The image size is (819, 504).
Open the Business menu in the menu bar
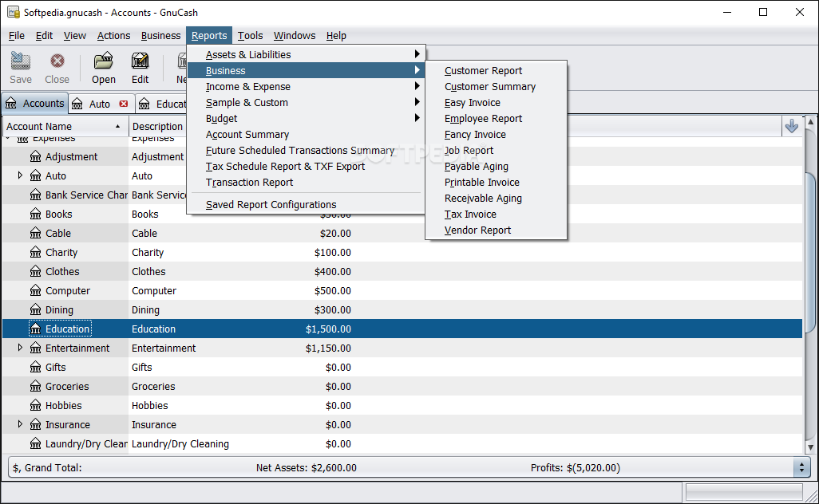[160, 35]
